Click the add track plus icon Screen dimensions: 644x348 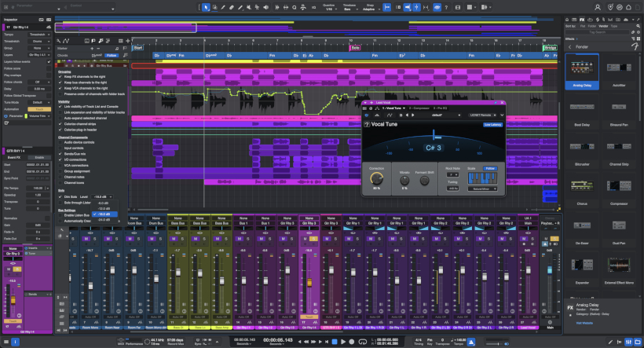pos(128,41)
